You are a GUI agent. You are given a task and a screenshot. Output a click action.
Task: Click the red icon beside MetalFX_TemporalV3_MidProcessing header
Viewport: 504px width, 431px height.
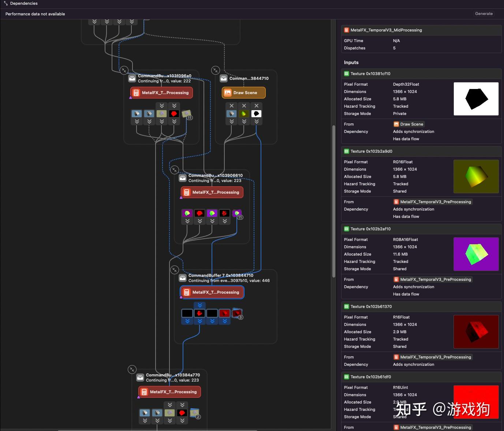[347, 30]
